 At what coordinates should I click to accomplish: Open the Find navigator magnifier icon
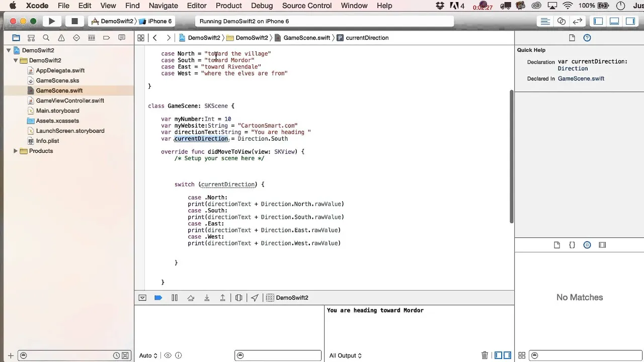point(46,38)
